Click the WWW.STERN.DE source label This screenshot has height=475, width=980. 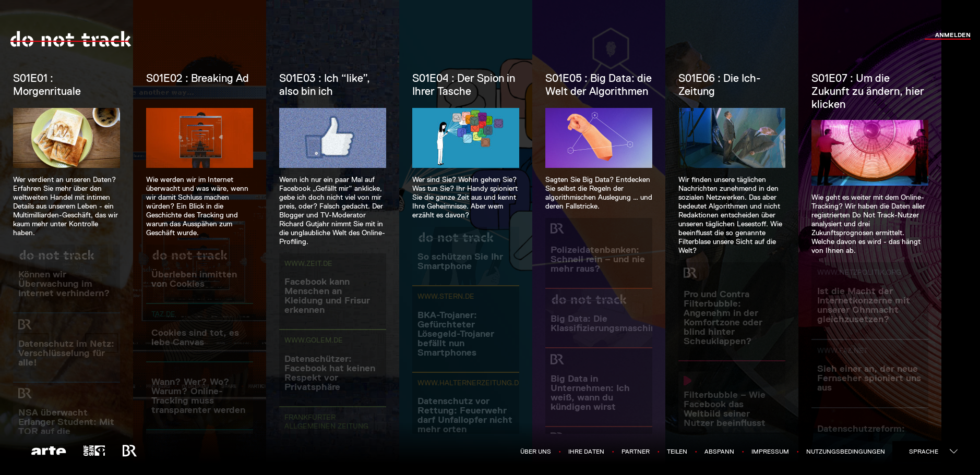click(x=446, y=296)
